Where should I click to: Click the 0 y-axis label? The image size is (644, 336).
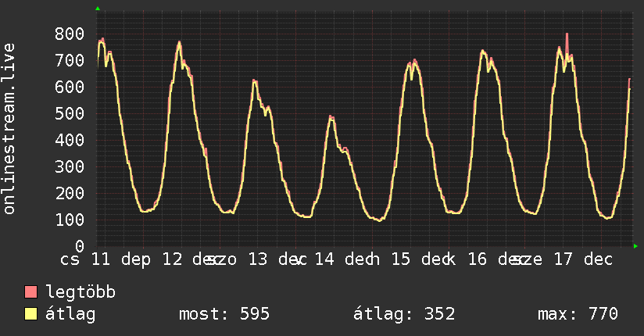(x=80, y=246)
